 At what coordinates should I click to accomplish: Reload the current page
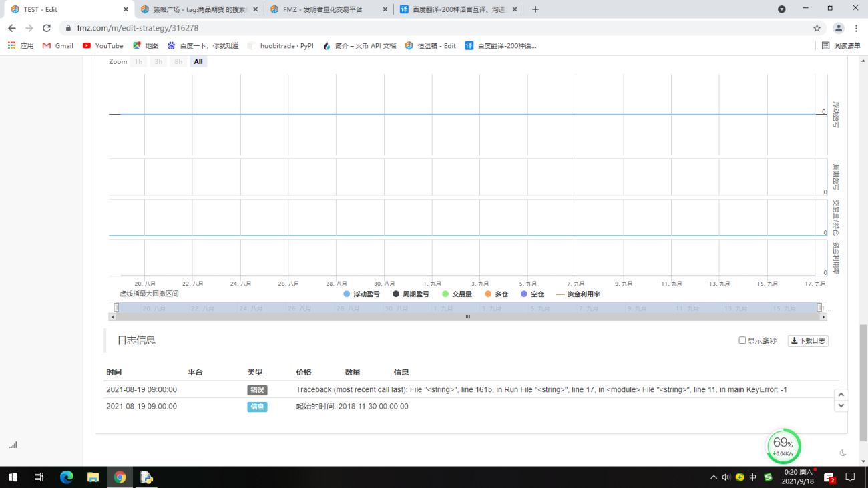[x=47, y=28]
